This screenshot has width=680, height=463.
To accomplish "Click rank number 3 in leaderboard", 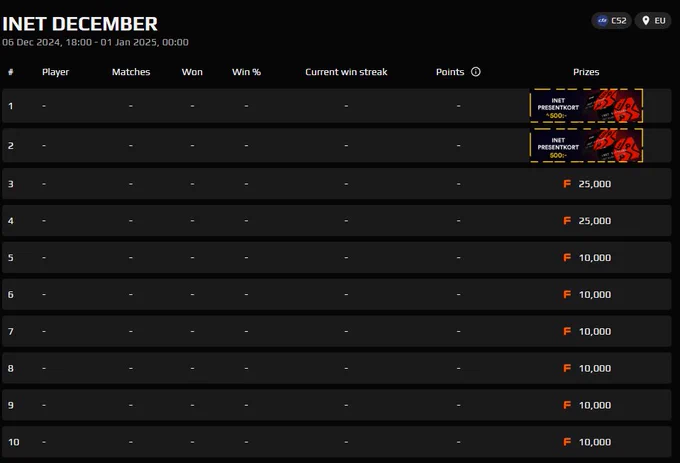I will [x=10, y=184].
